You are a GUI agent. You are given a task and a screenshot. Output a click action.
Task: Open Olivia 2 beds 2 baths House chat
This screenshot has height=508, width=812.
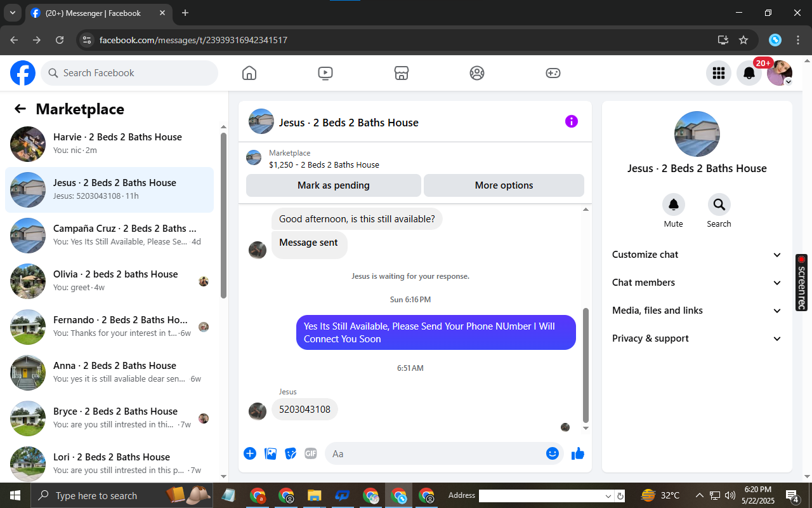coord(110,281)
